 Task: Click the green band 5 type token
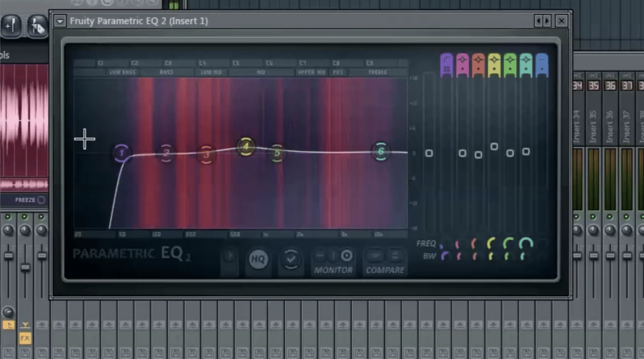[x=510, y=65]
